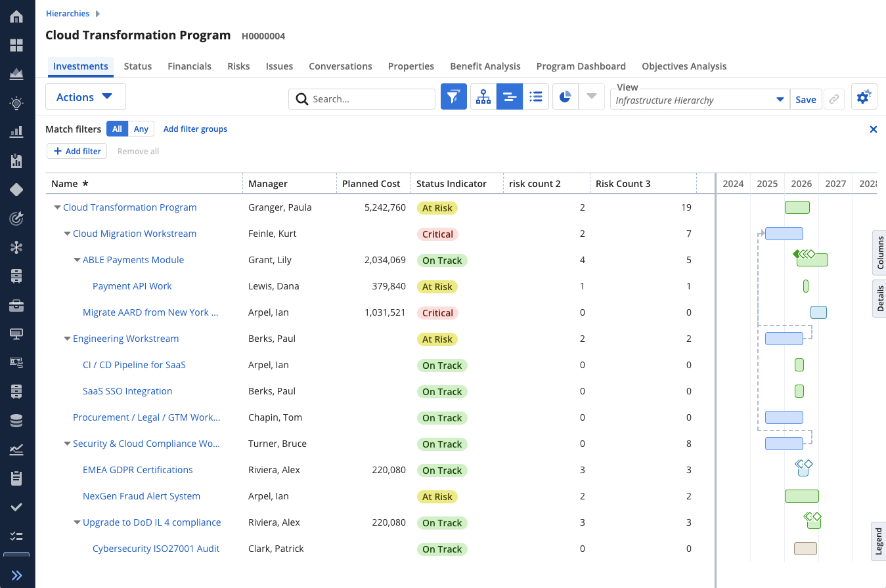Collapse the Cloud Migration Workstream row

tap(68, 234)
